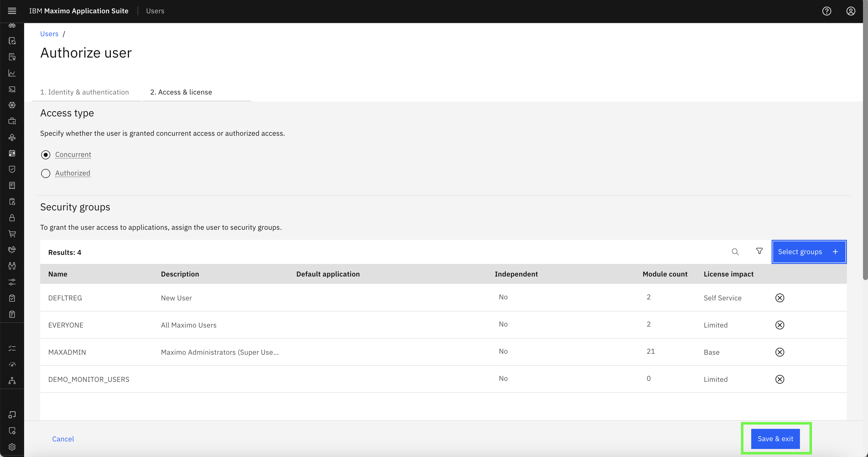Open the security groups filter
This screenshot has width=868, height=457.
[x=759, y=251]
